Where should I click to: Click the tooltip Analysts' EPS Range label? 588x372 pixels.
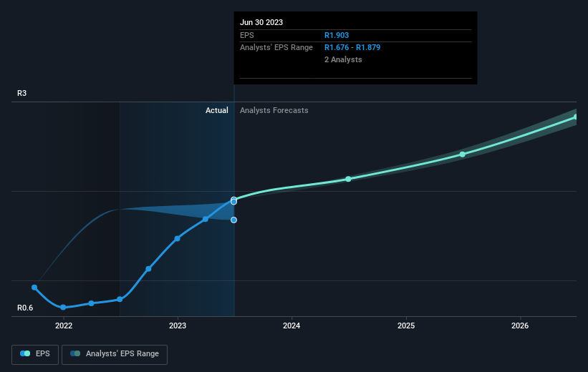(x=276, y=48)
